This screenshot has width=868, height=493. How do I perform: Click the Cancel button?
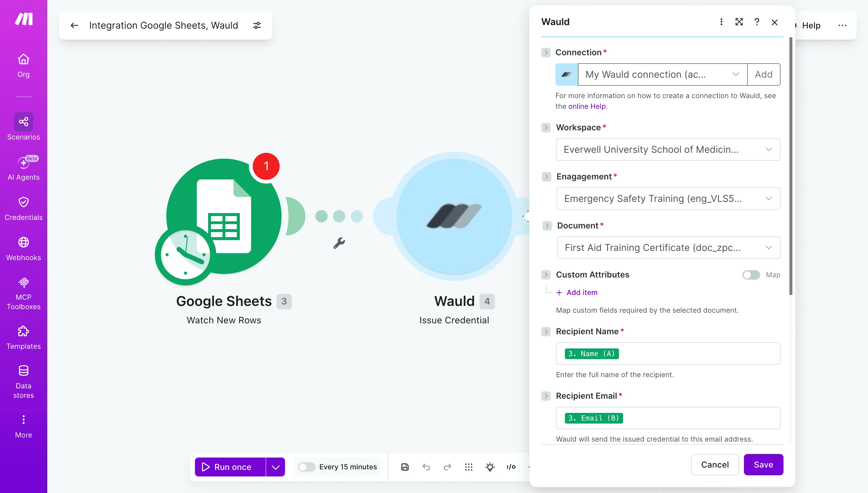tap(715, 465)
